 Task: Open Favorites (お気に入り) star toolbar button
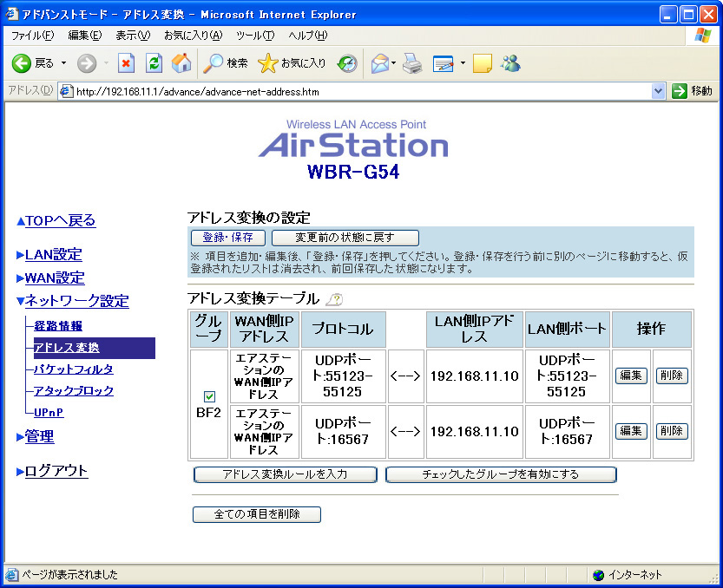(x=292, y=63)
